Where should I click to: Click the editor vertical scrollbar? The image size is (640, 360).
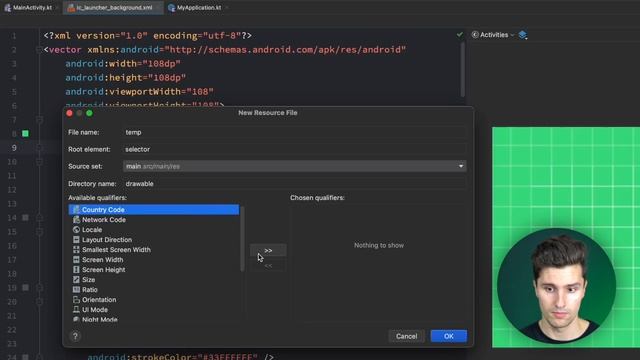pyautogui.click(x=462, y=69)
